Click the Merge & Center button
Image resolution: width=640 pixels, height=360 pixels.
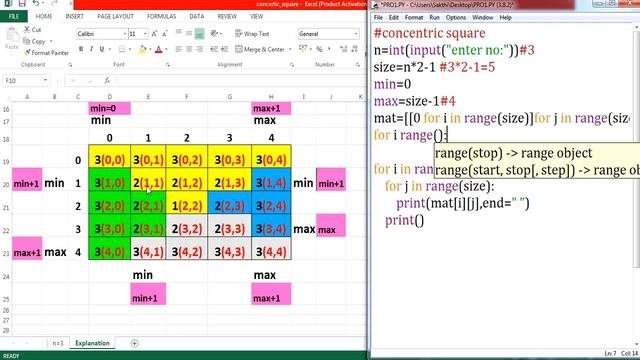coord(260,49)
